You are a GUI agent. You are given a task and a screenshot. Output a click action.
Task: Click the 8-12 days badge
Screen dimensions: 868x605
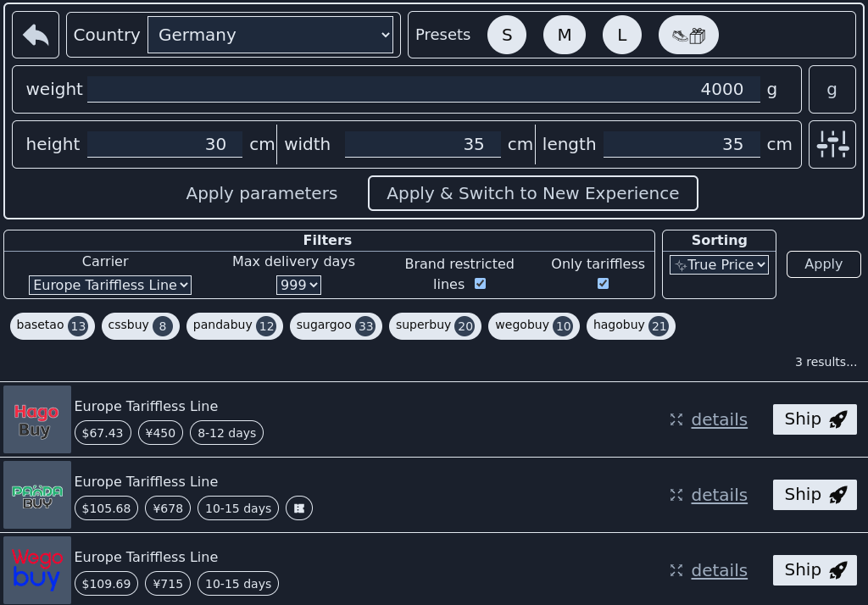pyautogui.click(x=226, y=433)
